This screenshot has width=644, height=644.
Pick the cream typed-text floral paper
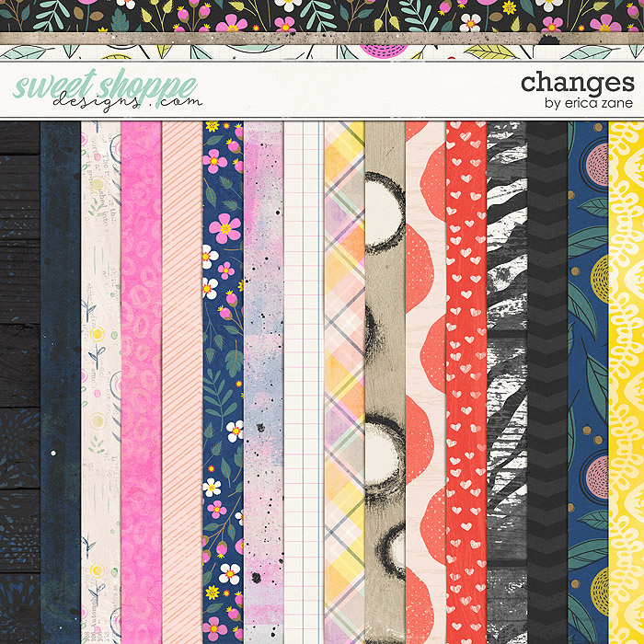101,383
